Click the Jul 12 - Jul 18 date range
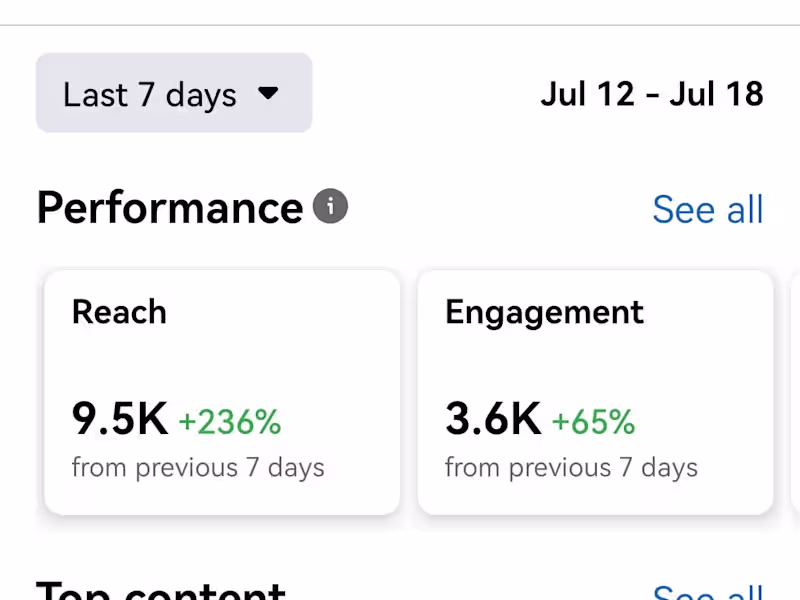This screenshot has width=800, height=600. 652,94
